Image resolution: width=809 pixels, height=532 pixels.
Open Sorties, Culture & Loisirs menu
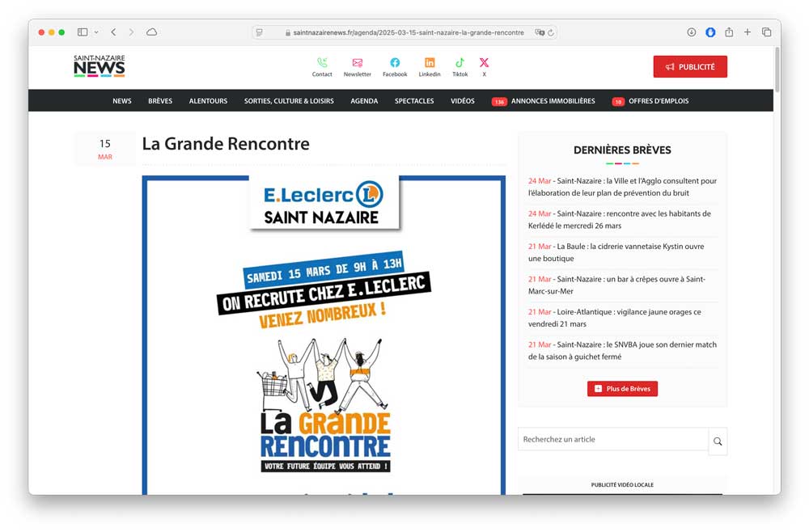(289, 101)
